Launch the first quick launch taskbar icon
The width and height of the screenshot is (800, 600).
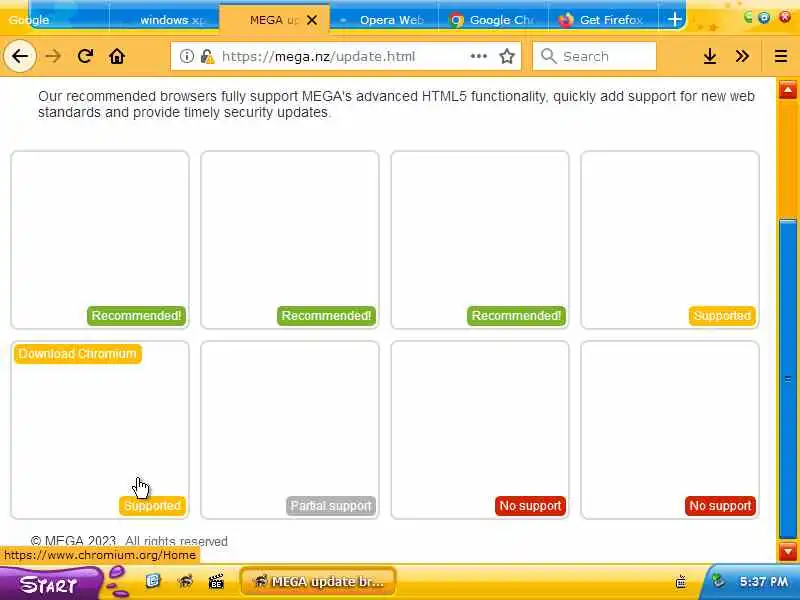[153, 581]
